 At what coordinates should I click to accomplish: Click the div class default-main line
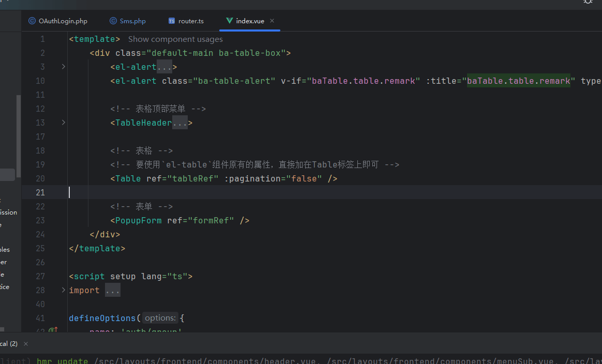[190, 53]
